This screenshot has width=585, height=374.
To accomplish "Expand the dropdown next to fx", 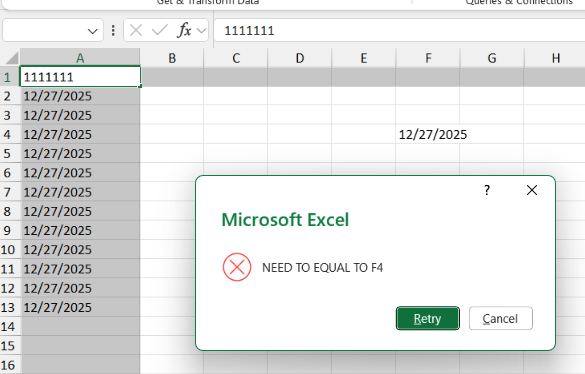I will [x=201, y=30].
